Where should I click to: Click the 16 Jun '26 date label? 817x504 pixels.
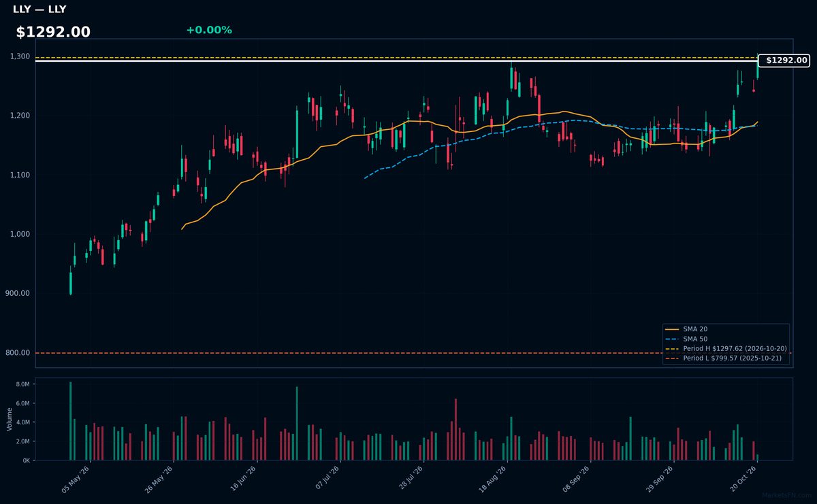[242, 479]
